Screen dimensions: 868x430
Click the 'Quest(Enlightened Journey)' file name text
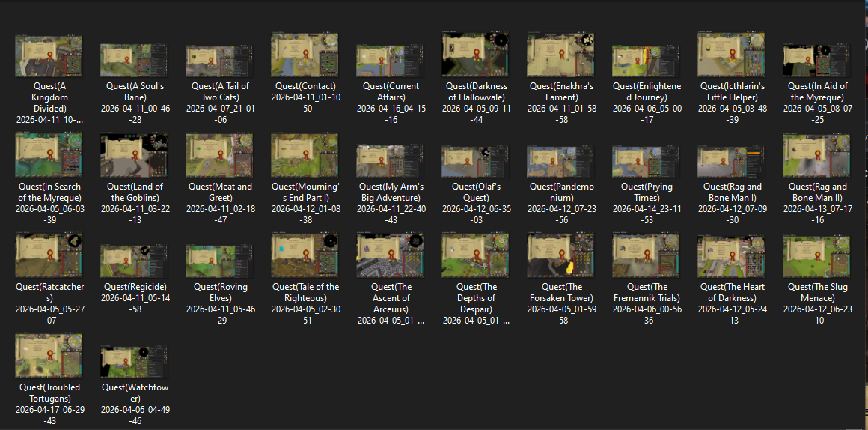[x=646, y=91]
